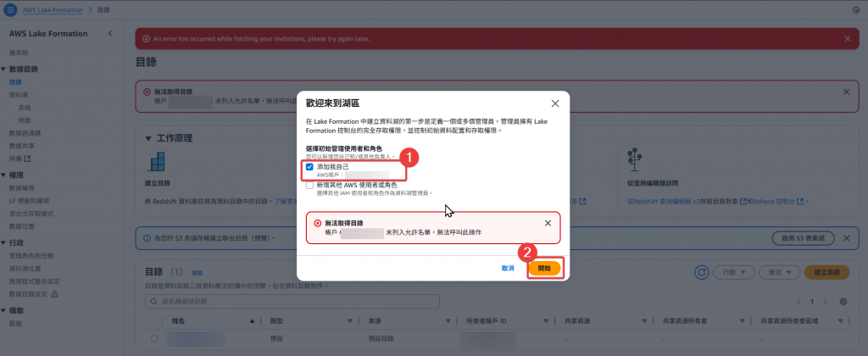Screen dimensions: 868x356
Task: Collapse the 工作原理 panel
Action: click(x=148, y=138)
